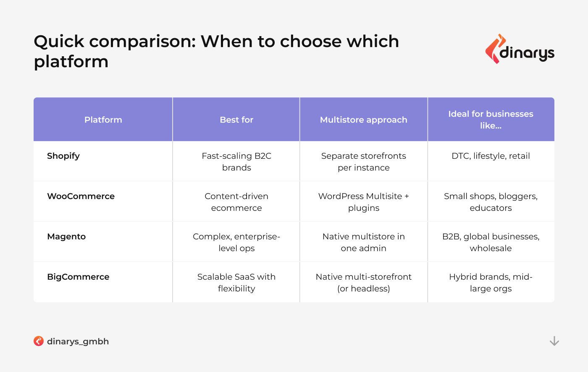588x372 pixels.
Task: Choose the BigCommerce row label
Action: [78, 277]
